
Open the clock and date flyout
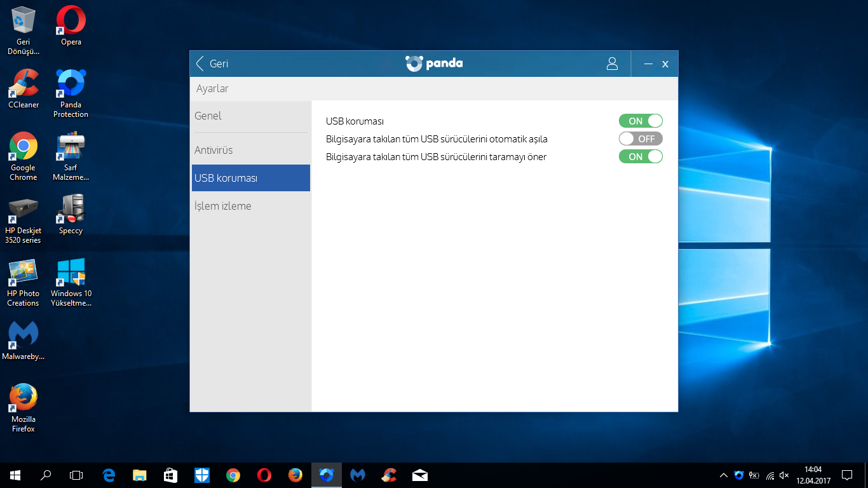(813, 475)
